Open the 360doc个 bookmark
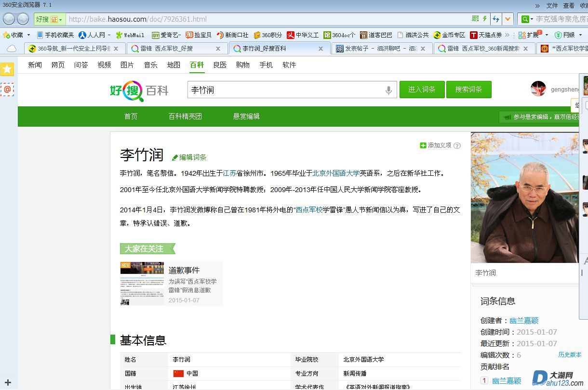588x390 pixels. click(339, 35)
